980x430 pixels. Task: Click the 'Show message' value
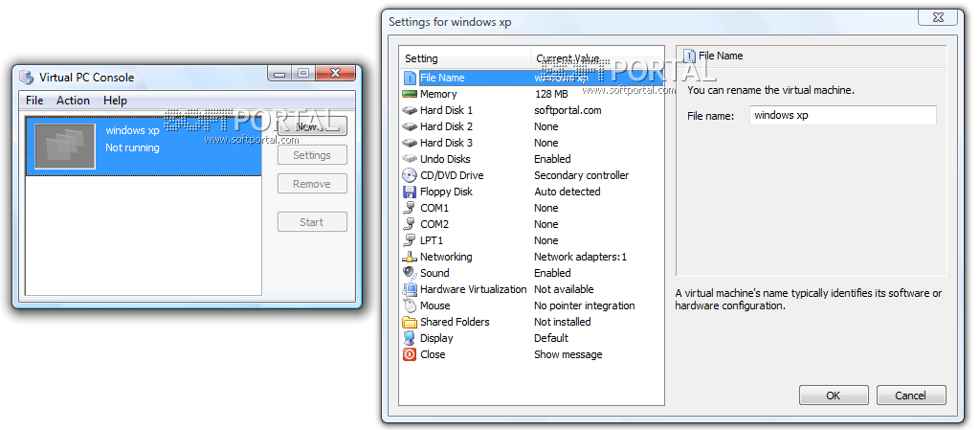[x=568, y=354]
